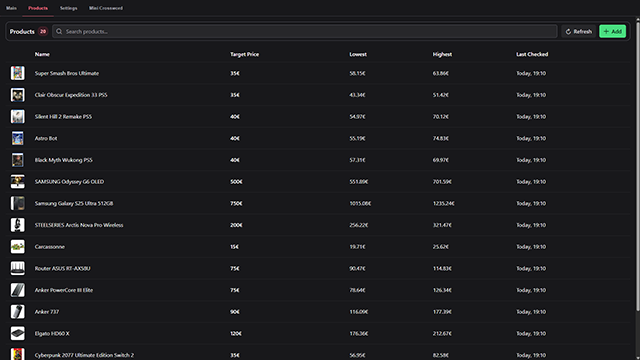Sort by the Last Checked column header
Viewport: 640px width, 360px height.
532,54
